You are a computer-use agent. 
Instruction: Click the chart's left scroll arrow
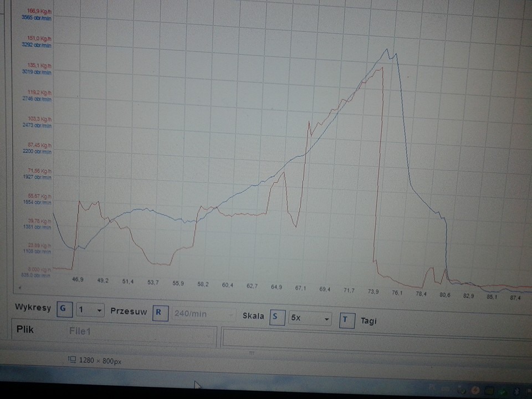pyautogui.click(x=20, y=288)
